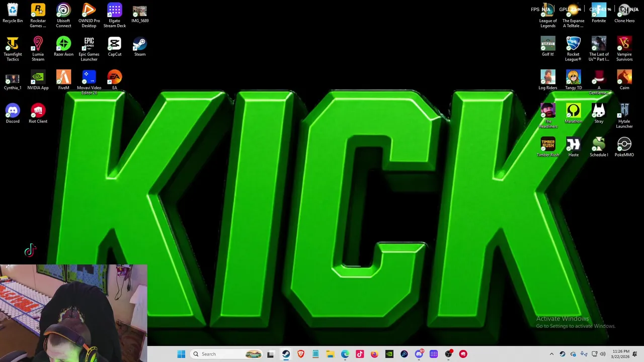This screenshot has height=362, width=644.
Task: Select the EA app desktop icon
Action: (114, 80)
